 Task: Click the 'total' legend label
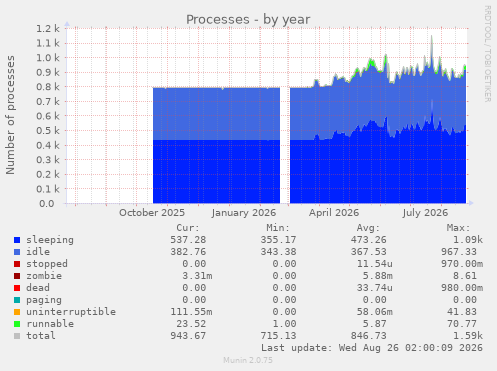(x=41, y=336)
